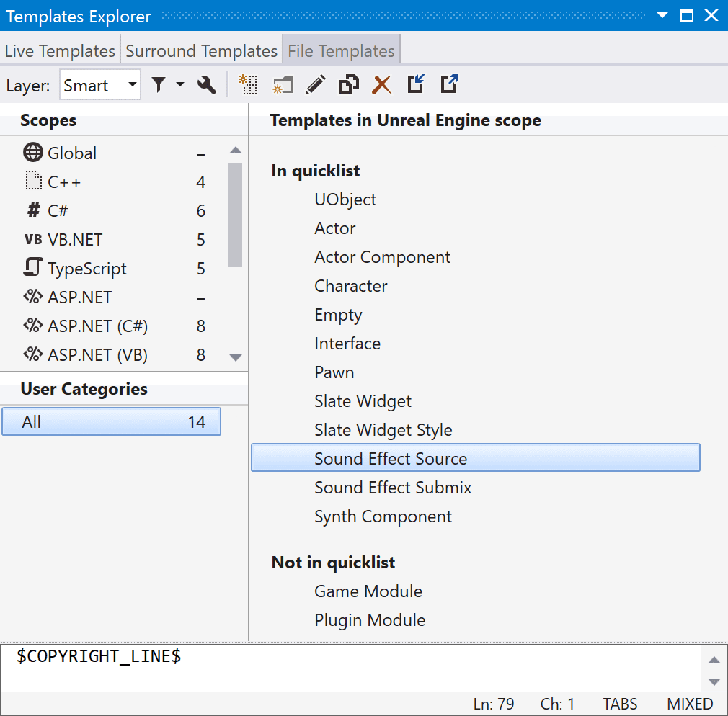Viewport: 728px width, 716px height.
Task: Select Slate Widget Style template
Action: pyautogui.click(x=383, y=430)
